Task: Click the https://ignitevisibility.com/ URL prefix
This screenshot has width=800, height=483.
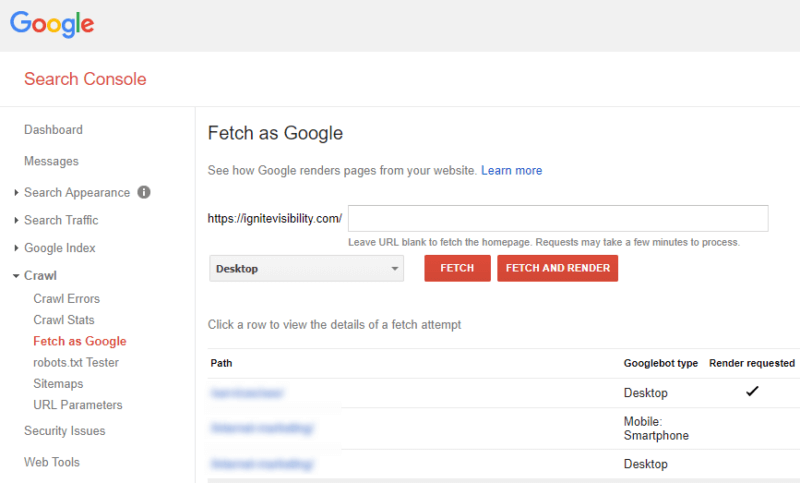Action: [x=274, y=218]
